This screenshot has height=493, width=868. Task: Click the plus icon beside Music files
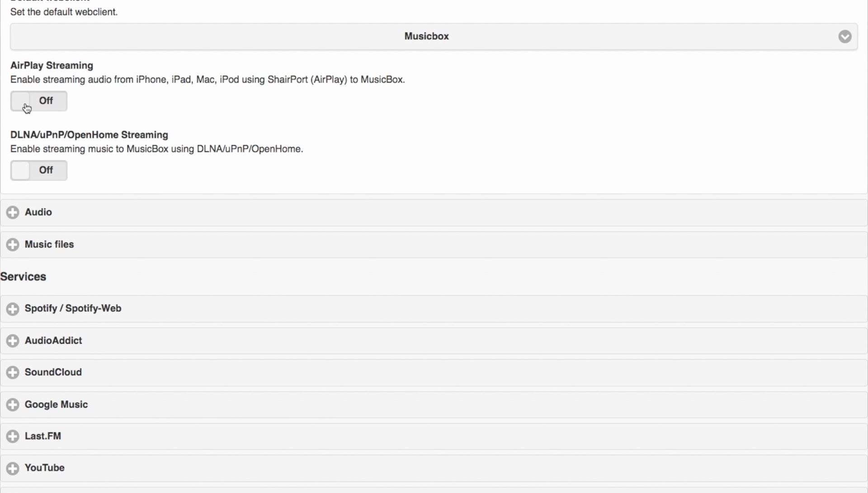pos(13,245)
